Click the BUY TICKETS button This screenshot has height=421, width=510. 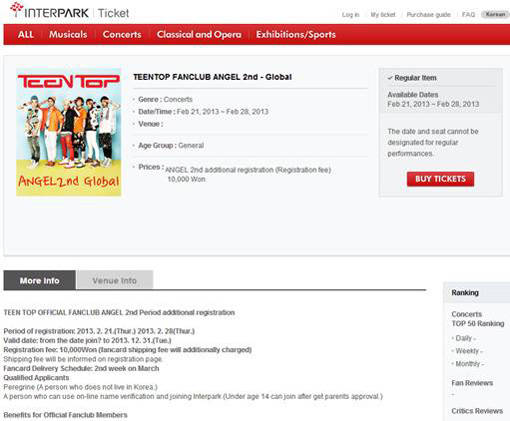[x=440, y=179]
